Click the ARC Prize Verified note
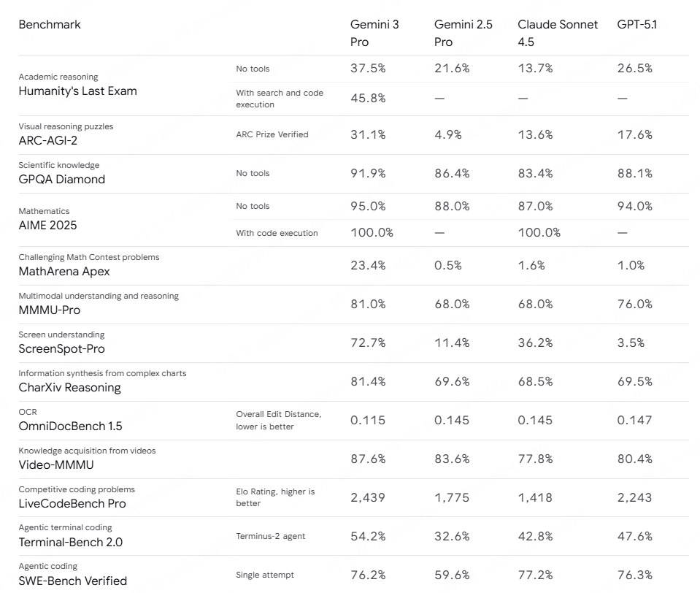Screen dimensions: 700x593 (272, 134)
